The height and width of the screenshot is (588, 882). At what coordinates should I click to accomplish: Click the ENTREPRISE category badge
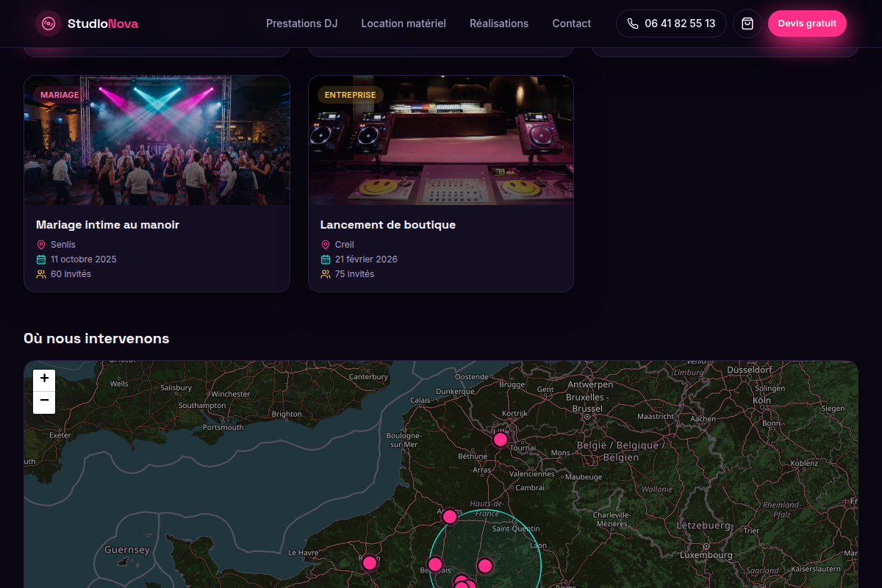pos(350,95)
